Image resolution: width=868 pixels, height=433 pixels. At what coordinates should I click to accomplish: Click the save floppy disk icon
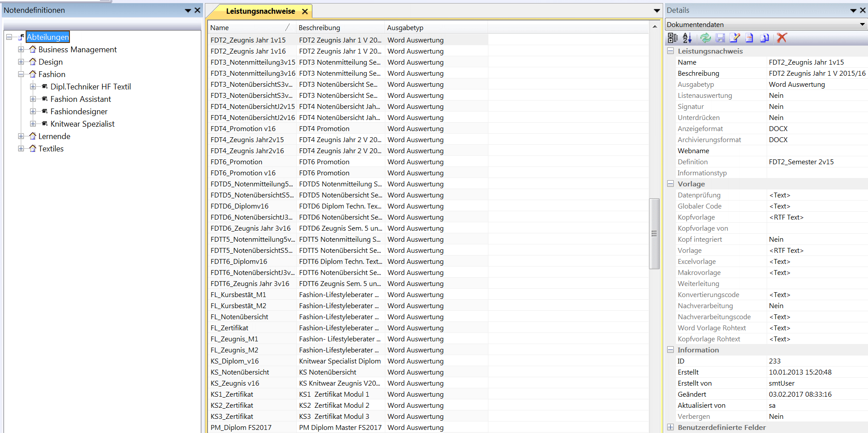tap(720, 38)
